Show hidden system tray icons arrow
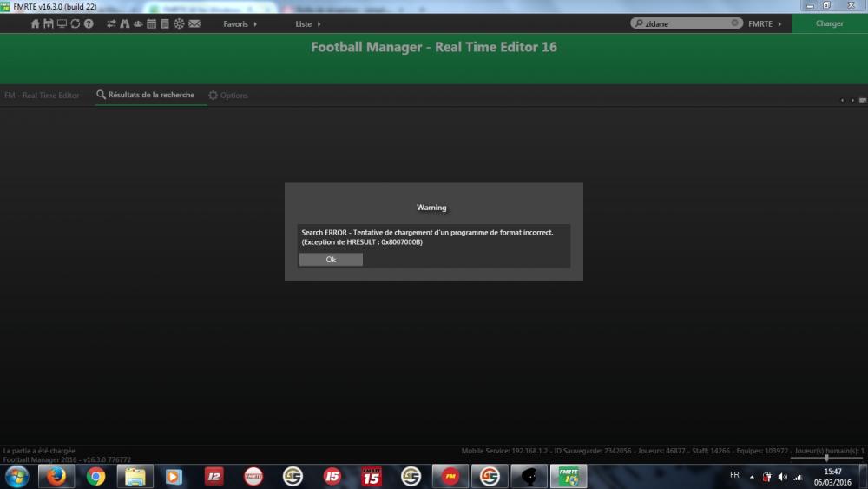 pos(752,477)
